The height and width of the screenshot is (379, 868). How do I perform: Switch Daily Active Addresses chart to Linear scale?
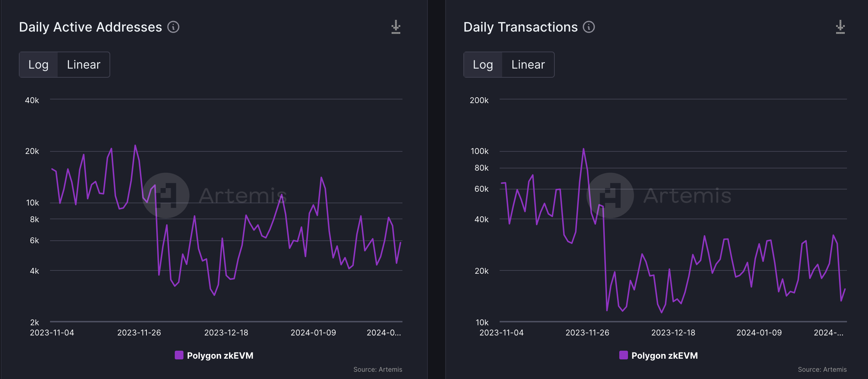pyautogui.click(x=83, y=65)
